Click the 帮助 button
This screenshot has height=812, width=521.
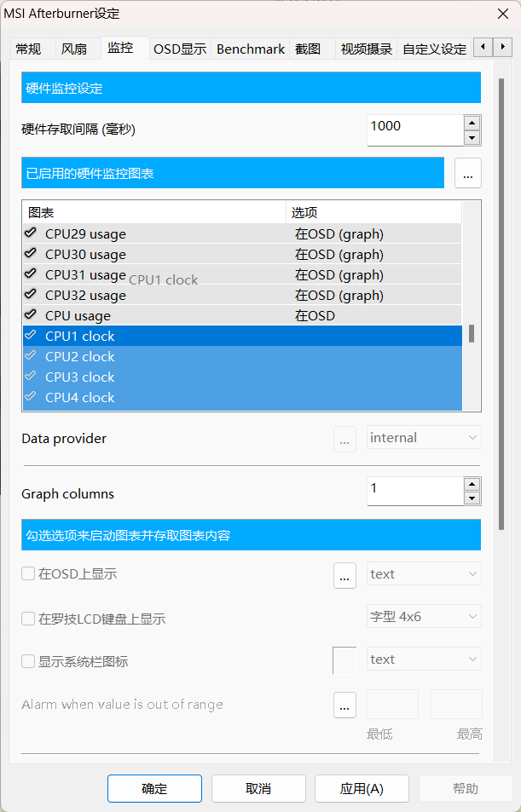point(466,788)
